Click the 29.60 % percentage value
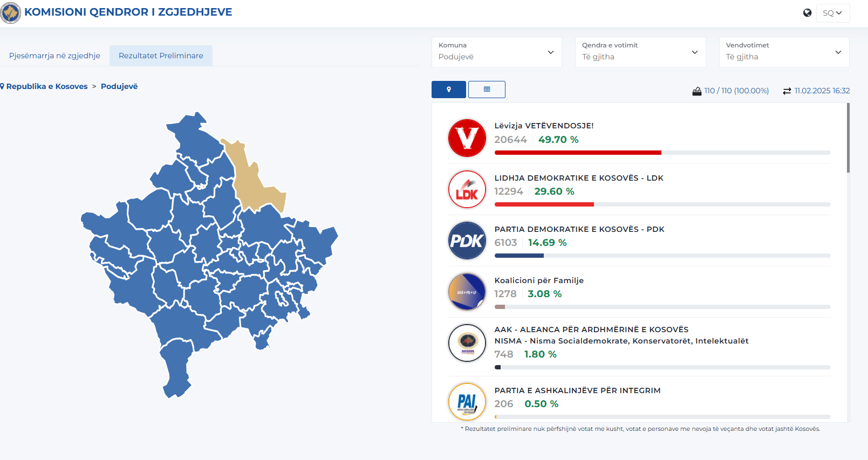This screenshot has width=868, height=460. point(555,191)
